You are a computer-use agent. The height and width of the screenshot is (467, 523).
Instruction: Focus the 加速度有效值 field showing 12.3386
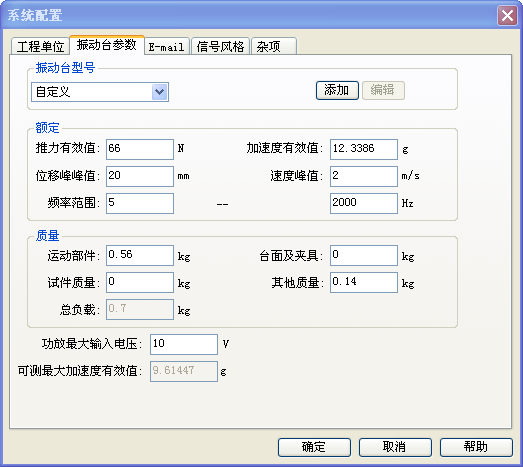[364, 149]
